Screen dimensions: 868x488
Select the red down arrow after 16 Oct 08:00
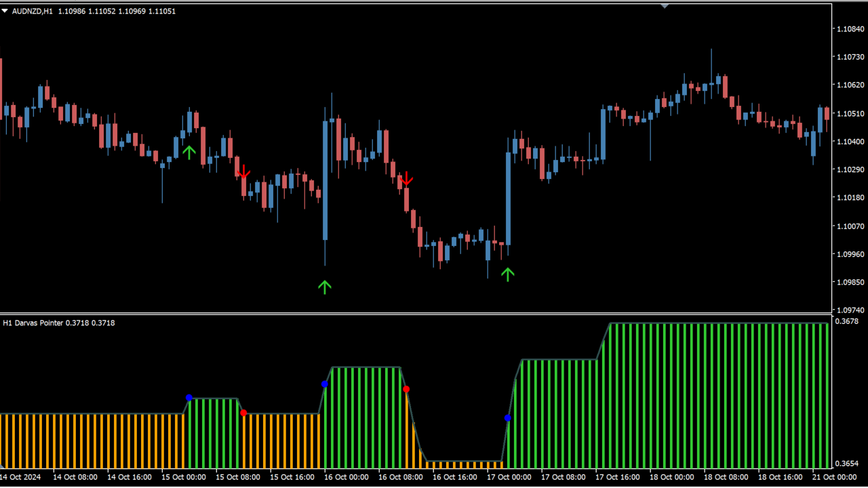(x=406, y=178)
